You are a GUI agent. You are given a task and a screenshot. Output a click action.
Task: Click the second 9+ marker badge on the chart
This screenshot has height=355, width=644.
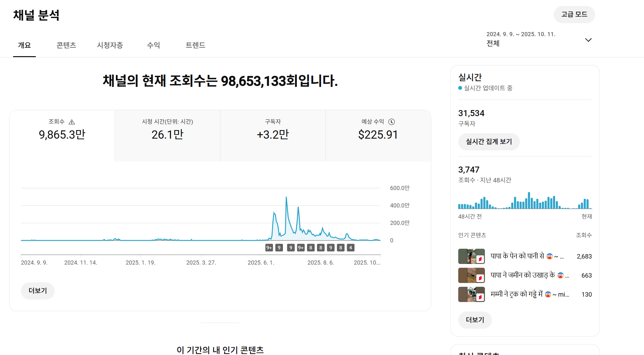pyautogui.click(x=301, y=248)
